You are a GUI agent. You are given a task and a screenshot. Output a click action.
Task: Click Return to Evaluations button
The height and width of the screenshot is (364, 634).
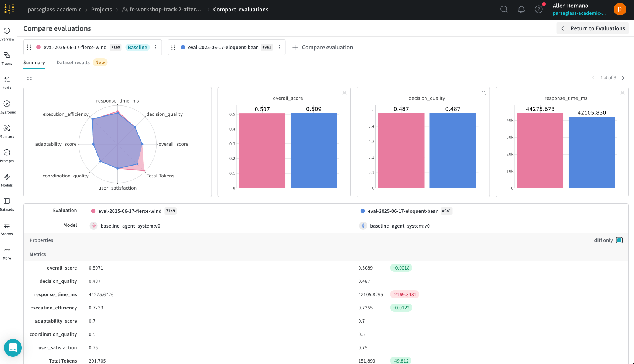click(593, 28)
